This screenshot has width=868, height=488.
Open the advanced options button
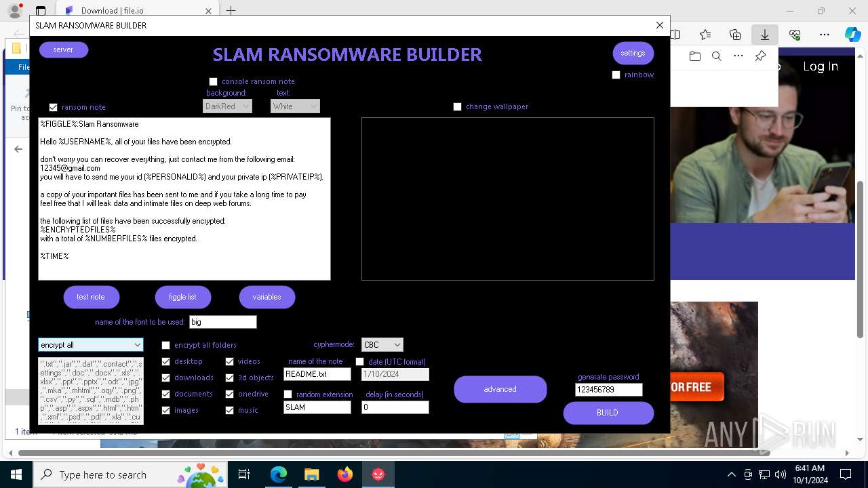[x=500, y=389]
